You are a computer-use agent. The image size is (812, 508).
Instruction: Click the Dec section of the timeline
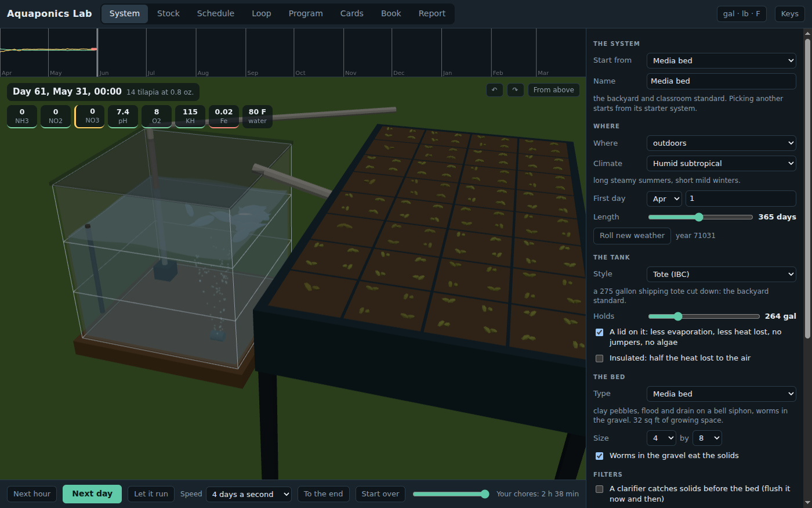point(416,52)
